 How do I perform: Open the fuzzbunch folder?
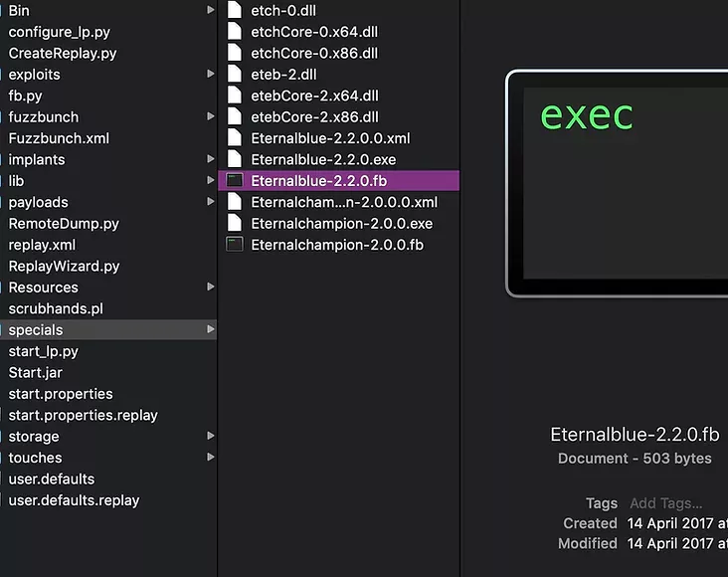[x=44, y=117]
